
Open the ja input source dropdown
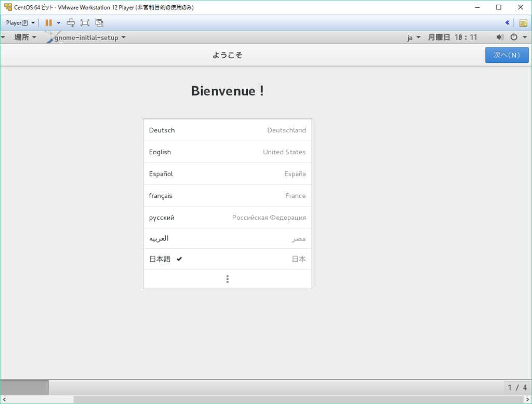(x=414, y=37)
